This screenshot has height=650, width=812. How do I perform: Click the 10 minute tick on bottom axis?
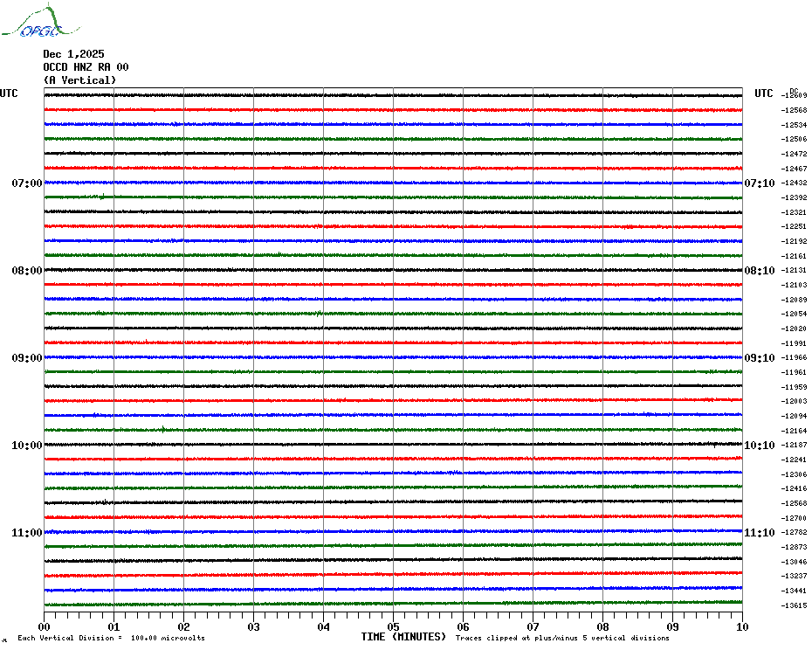(x=741, y=626)
